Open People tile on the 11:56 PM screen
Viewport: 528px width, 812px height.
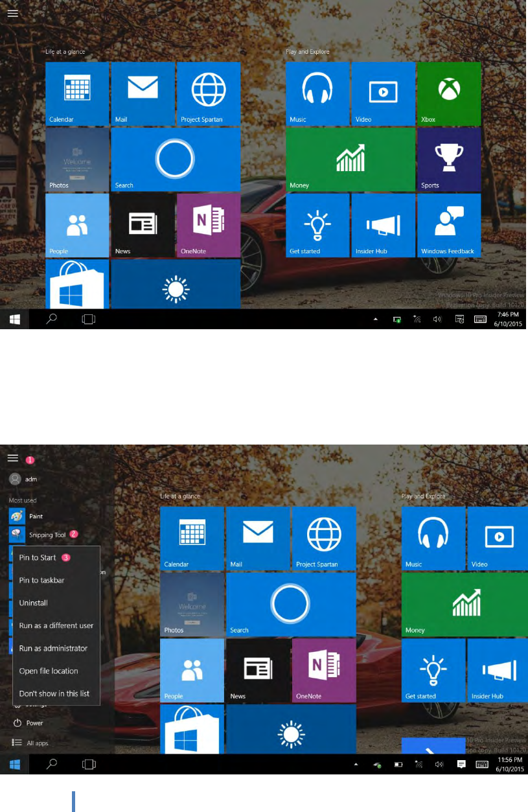click(x=192, y=670)
